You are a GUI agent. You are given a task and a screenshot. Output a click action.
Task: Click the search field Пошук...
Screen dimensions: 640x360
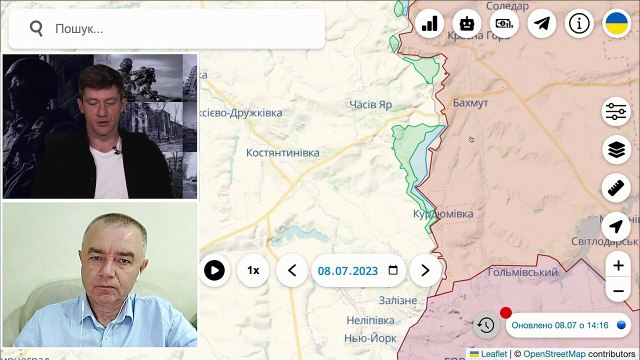tap(167, 29)
